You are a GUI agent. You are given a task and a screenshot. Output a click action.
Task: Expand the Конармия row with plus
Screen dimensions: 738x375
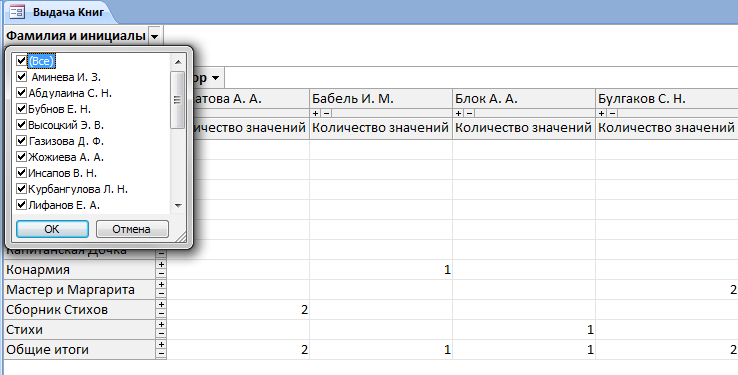point(161,265)
